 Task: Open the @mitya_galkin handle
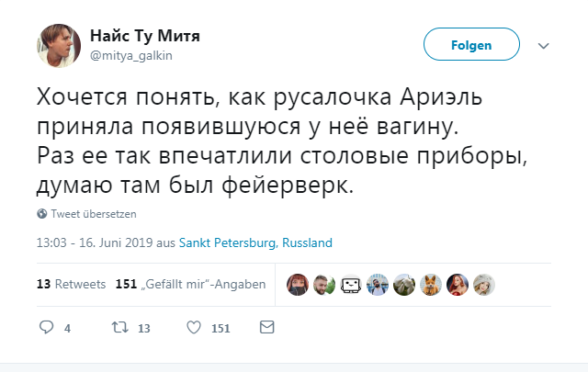pyautogui.click(x=131, y=55)
